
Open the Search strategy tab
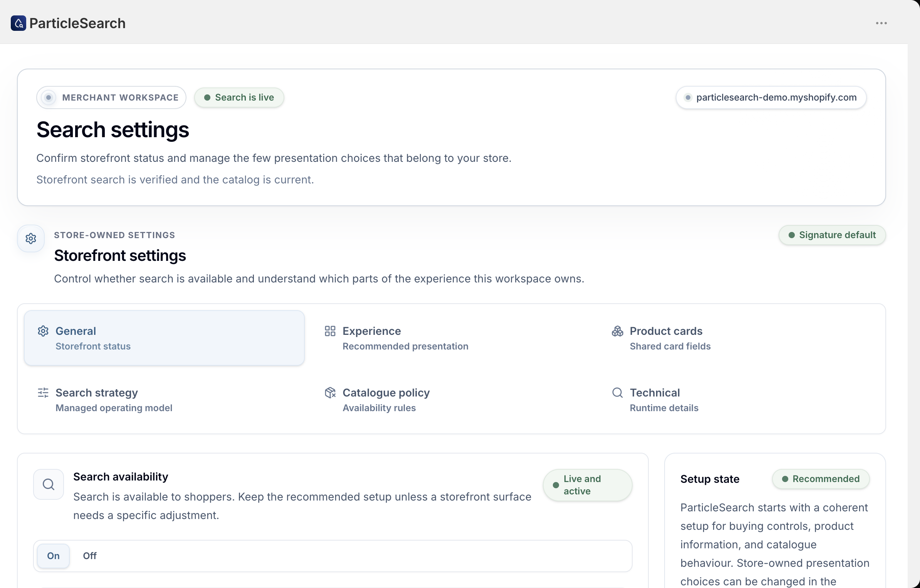164,400
